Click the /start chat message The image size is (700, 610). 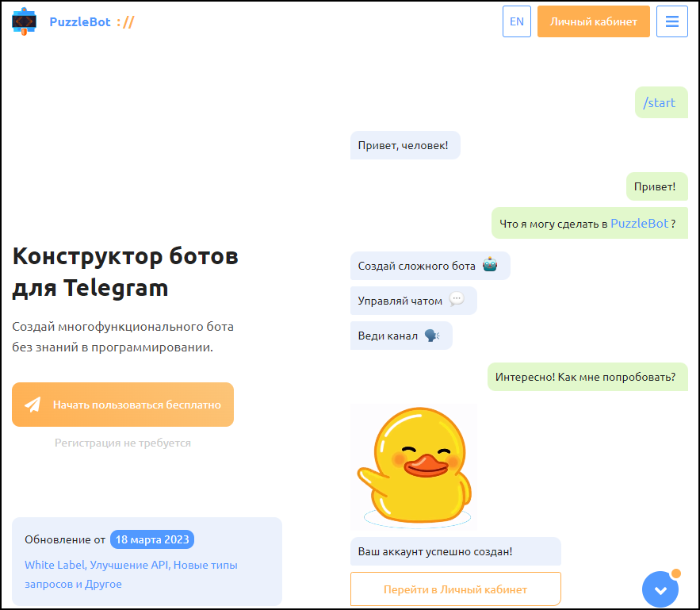pos(661,102)
